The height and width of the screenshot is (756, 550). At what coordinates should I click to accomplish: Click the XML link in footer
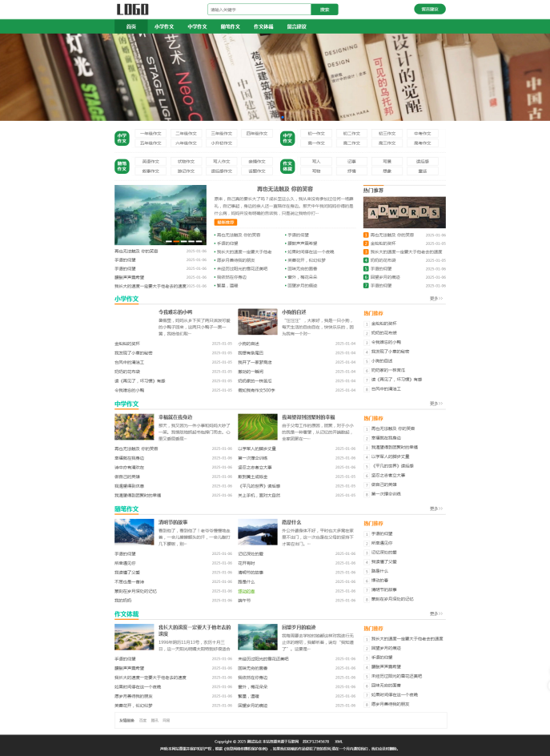click(339, 742)
